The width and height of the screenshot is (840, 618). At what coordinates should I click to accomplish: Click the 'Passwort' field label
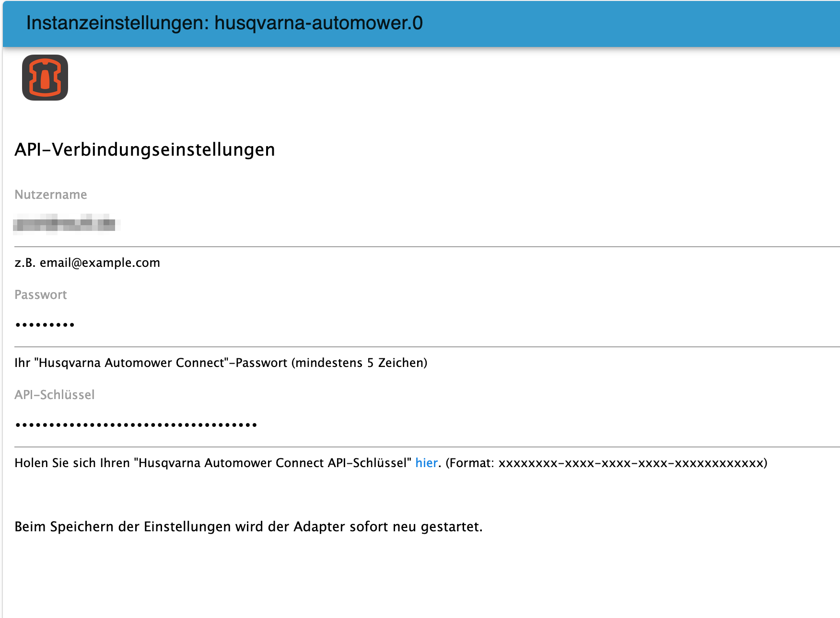pos(41,295)
